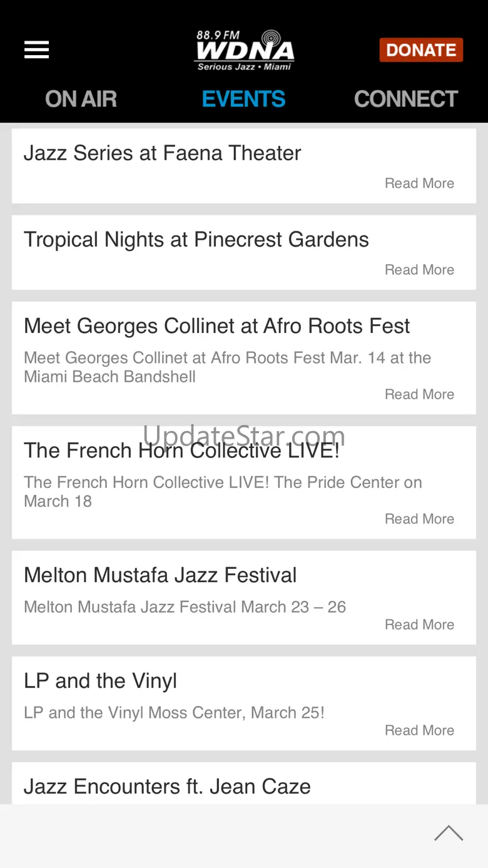Screen dimensions: 488x868
Task: Tap The French Horn Collective LIVE! heading
Action: 181,451
